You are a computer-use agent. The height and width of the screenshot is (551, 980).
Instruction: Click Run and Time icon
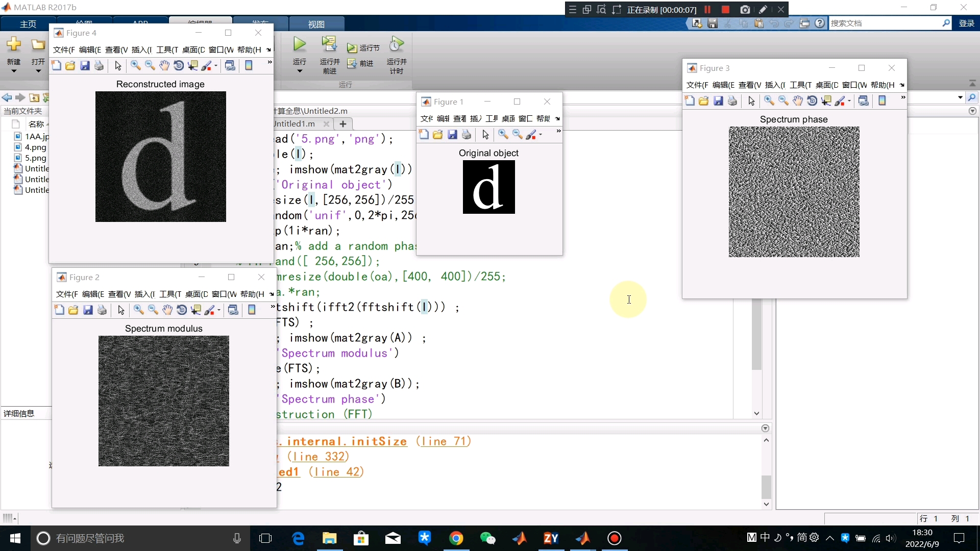[x=397, y=44]
